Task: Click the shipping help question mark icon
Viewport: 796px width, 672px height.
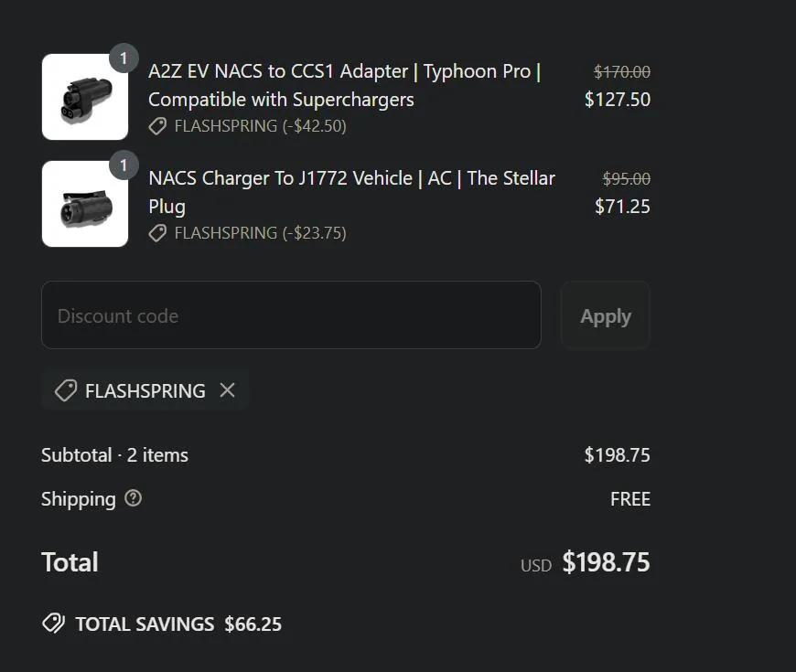Action: [x=134, y=498]
